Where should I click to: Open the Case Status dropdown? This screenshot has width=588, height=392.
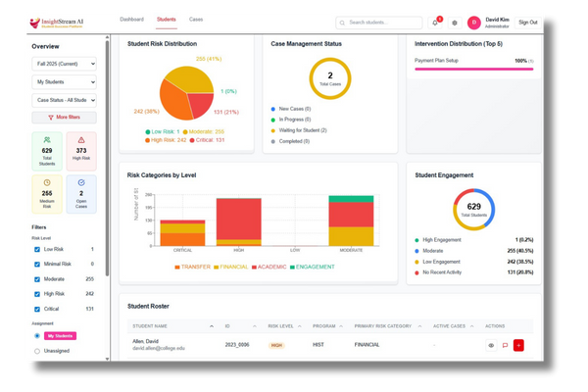click(65, 100)
